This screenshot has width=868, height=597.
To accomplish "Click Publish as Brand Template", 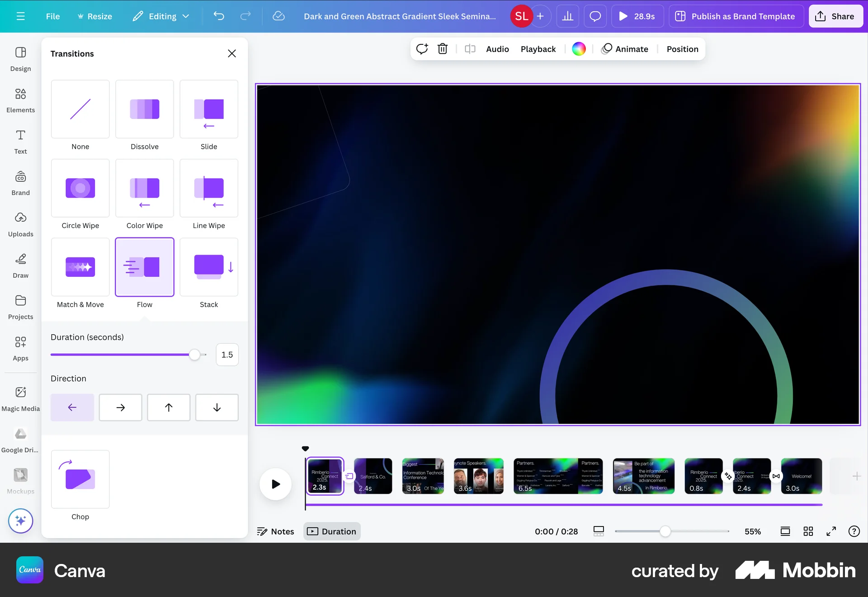I will tap(736, 16).
